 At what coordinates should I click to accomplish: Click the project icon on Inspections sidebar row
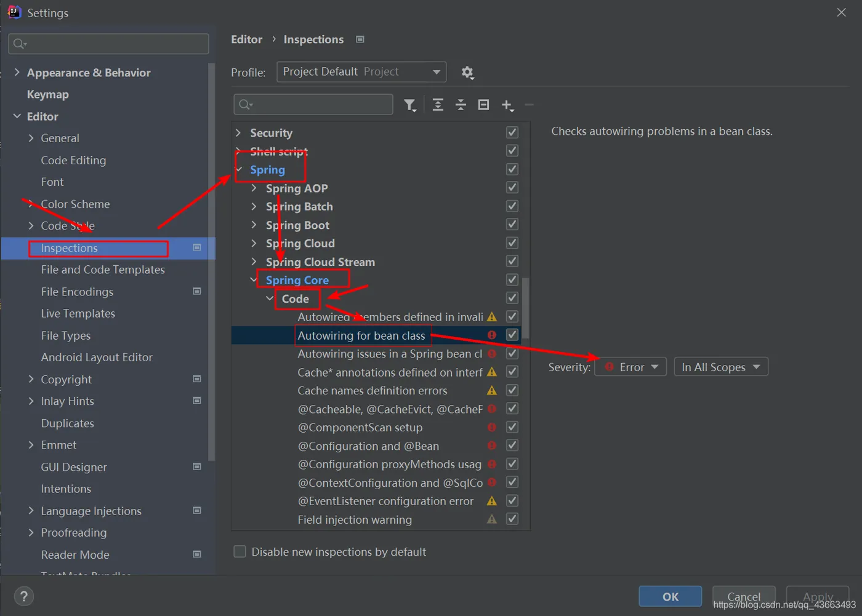tap(197, 247)
